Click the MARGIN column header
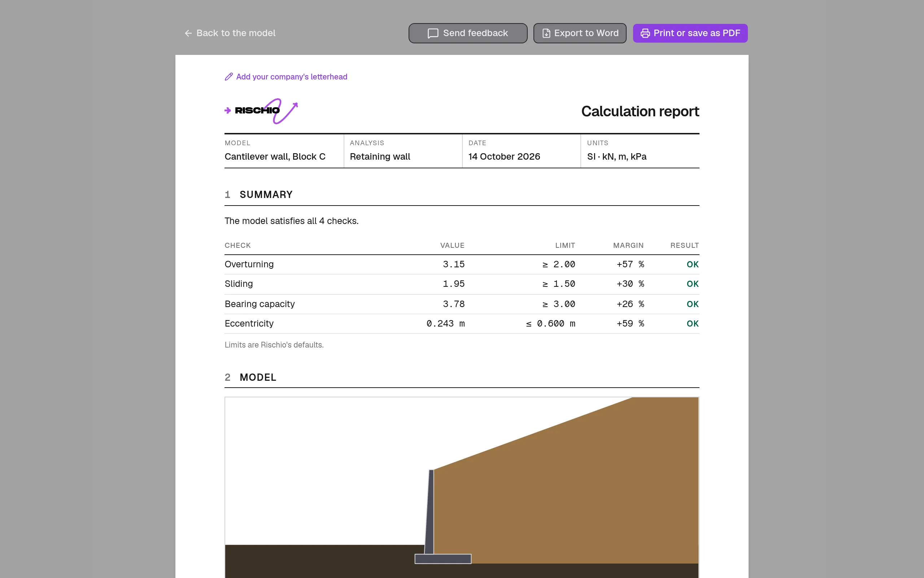This screenshot has height=578, width=924. pos(628,245)
